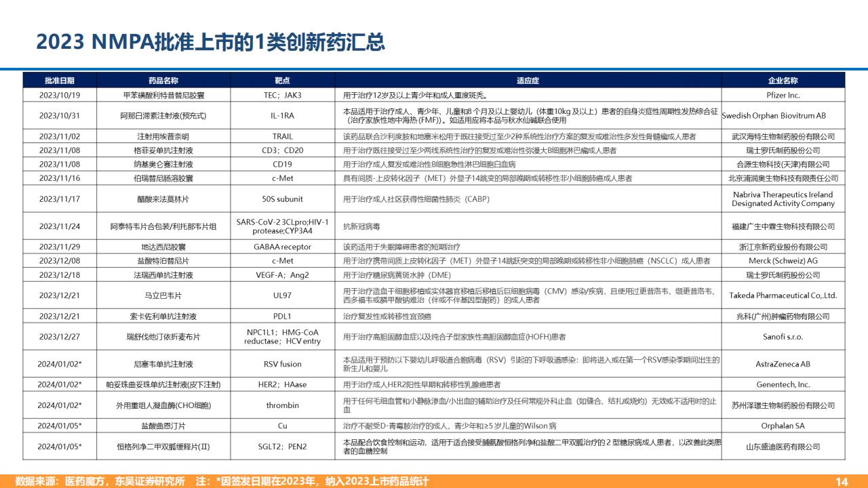Click company Takeda Pharmaceutical Co.,Ltd.
The width and height of the screenshot is (868, 488).
coord(783,296)
